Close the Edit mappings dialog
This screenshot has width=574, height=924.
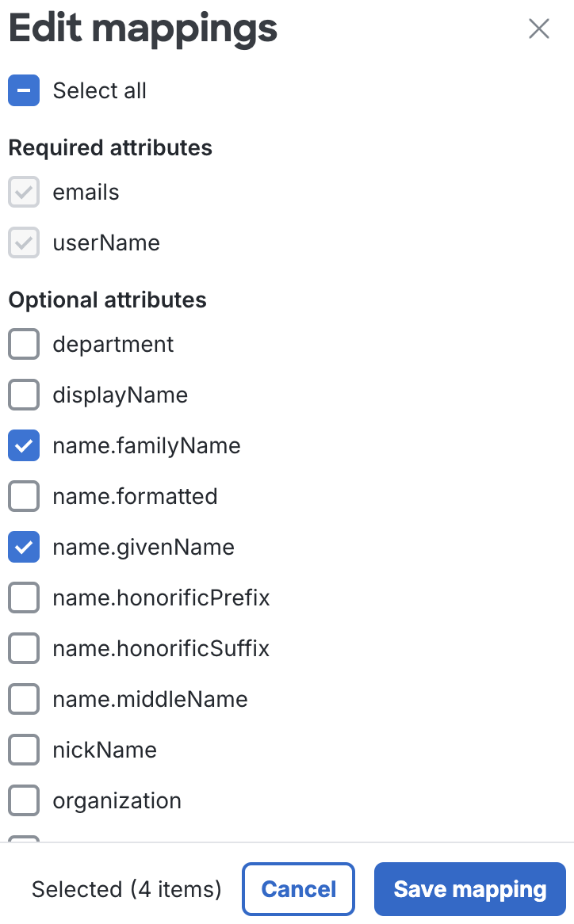pyautogui.click(x=539, y=29)
